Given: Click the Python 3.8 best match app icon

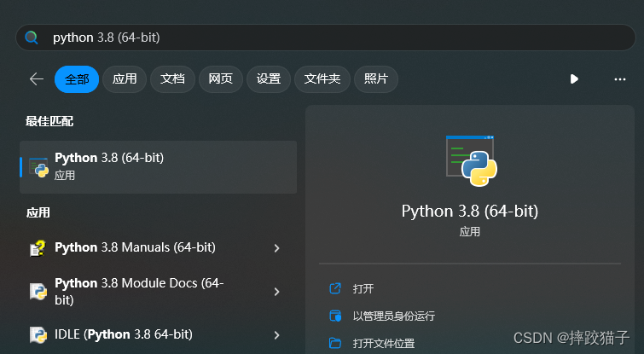Looking at the screenshot, I should tap(39, 167).
